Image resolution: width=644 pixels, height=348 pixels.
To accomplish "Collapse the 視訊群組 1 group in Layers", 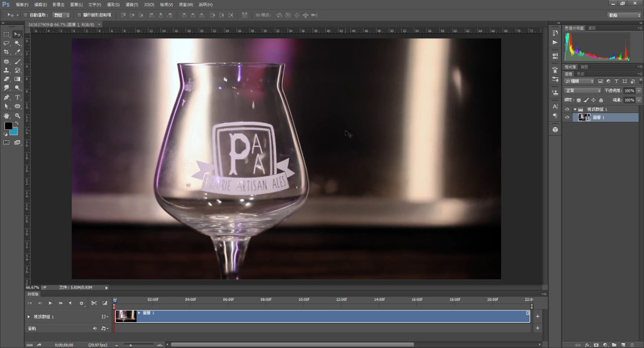I will tap(575, 109).
